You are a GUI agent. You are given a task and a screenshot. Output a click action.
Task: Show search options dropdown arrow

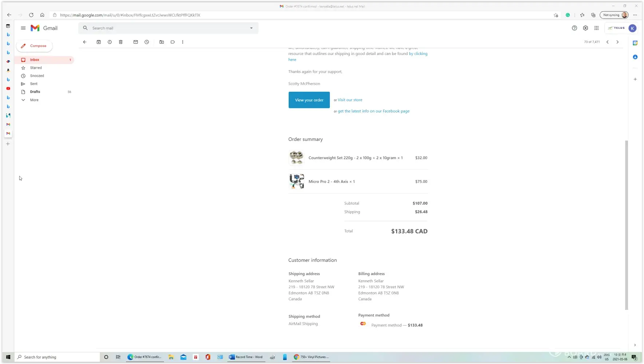(x=251, y=28)
